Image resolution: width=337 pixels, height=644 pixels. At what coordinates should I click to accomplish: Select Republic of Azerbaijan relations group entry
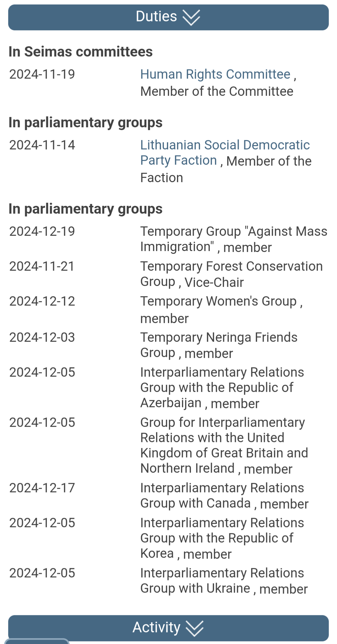pos(222,388)
